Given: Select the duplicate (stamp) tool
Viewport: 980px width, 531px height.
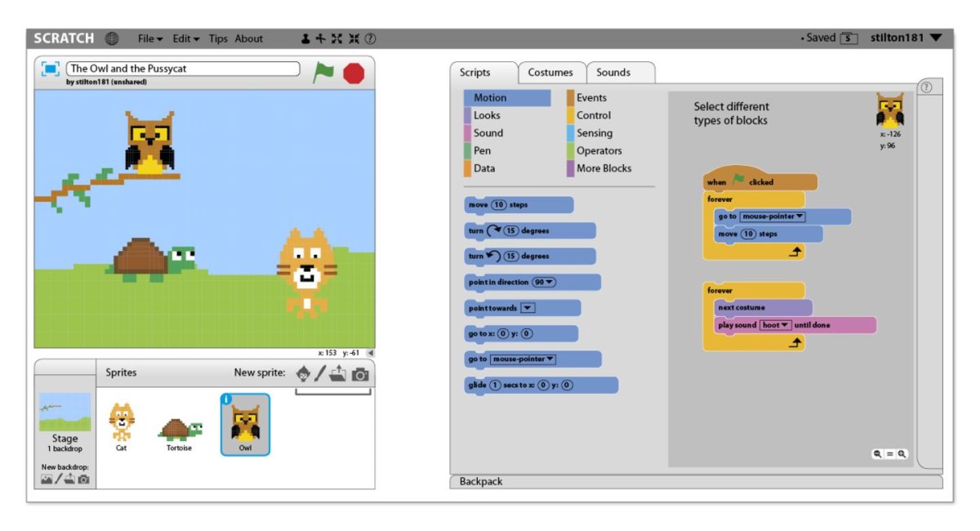Looking at the screenshot, I should pos(305,38).
